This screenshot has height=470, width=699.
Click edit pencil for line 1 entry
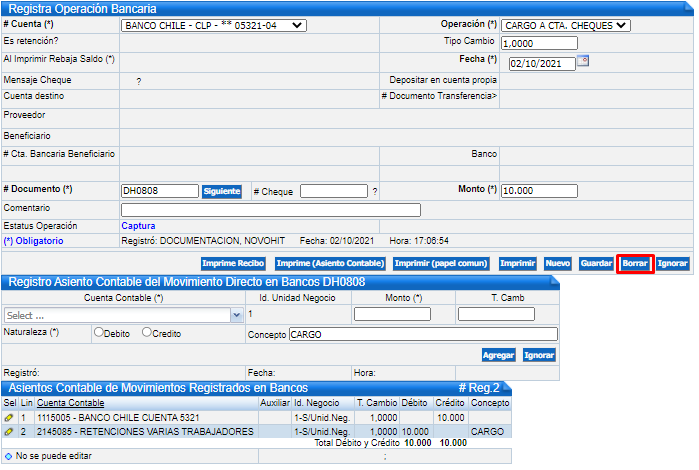[9, 417]
